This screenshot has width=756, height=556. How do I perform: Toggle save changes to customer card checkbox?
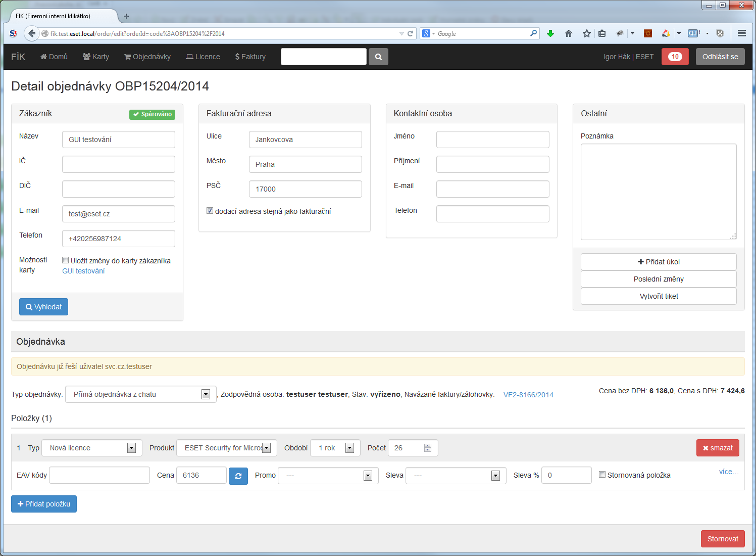[x=65, y=260]
